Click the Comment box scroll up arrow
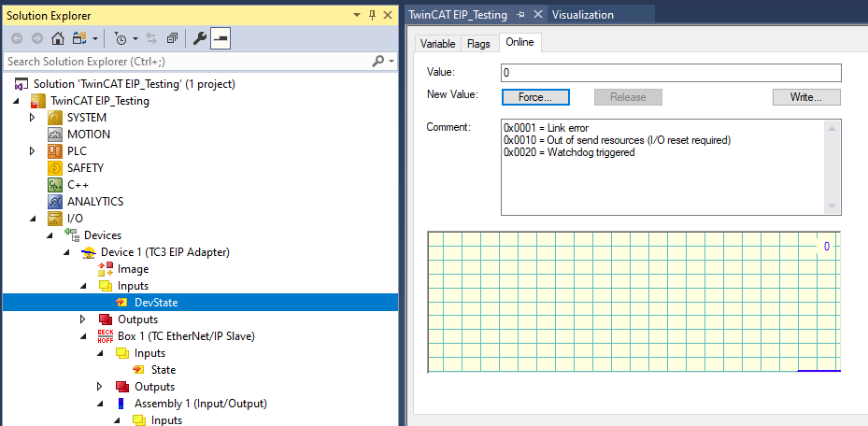This screenshot has height=426, width=868. coord(832,128)
